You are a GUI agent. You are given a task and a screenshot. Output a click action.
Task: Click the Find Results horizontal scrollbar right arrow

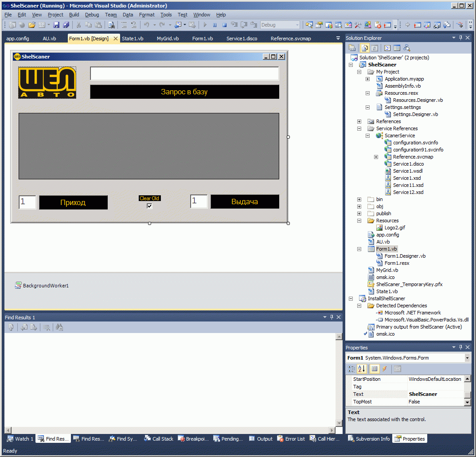click(x=332, y=430)
